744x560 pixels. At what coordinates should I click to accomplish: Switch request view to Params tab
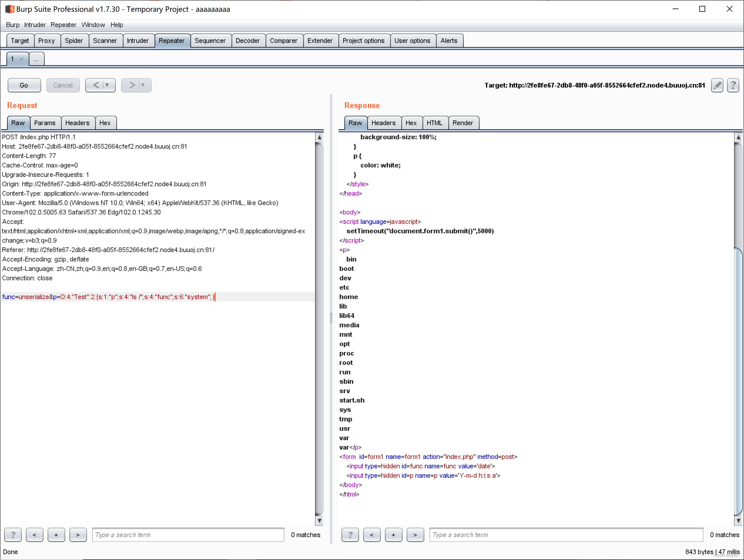pyautogui.click(x=45, y=123)
